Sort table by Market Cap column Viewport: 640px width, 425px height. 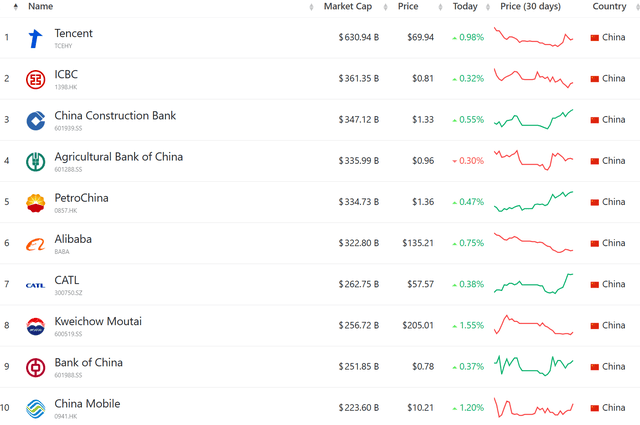(350, 7)
